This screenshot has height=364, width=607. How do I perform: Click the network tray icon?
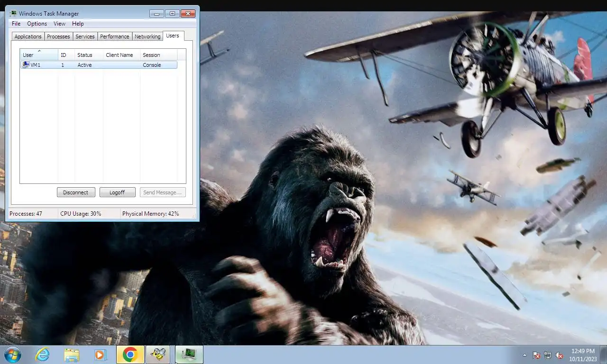pos(548,355)
